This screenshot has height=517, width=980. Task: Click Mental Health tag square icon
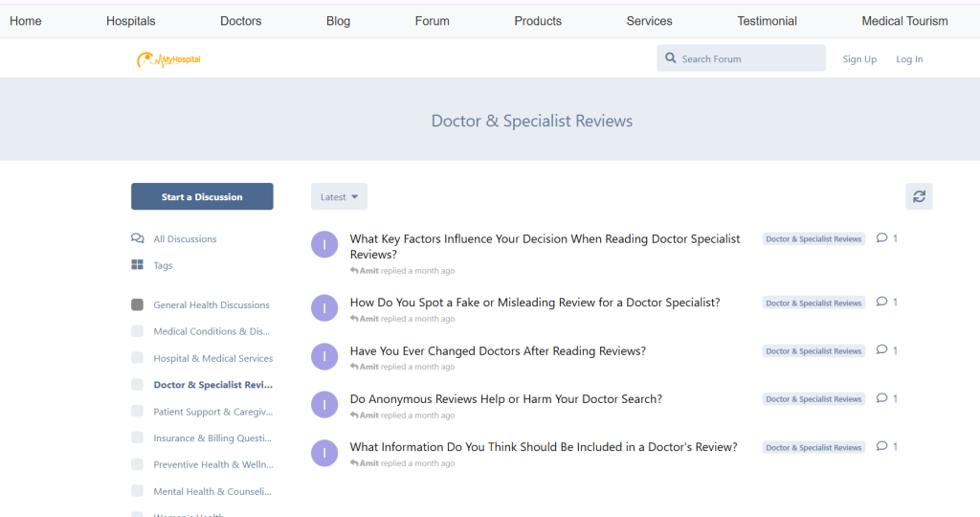click(x=138, y=491)
